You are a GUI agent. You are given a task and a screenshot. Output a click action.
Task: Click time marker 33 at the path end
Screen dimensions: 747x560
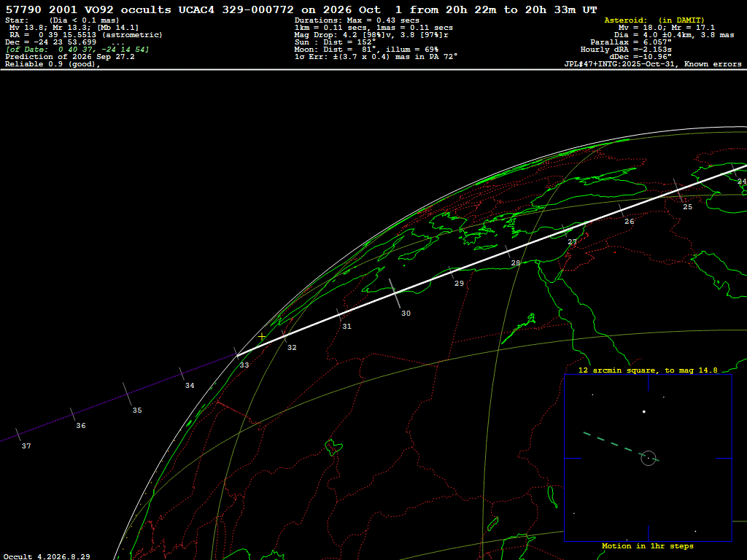tap(244, 365)
